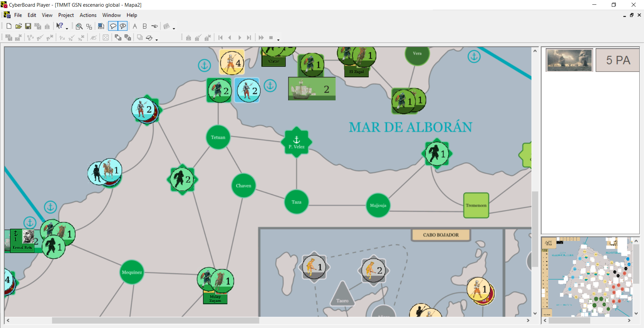The width and height of the screenshot is (644, 328).
Task: Select the Mulay Zayam leader counter
Action: point(215,298)
